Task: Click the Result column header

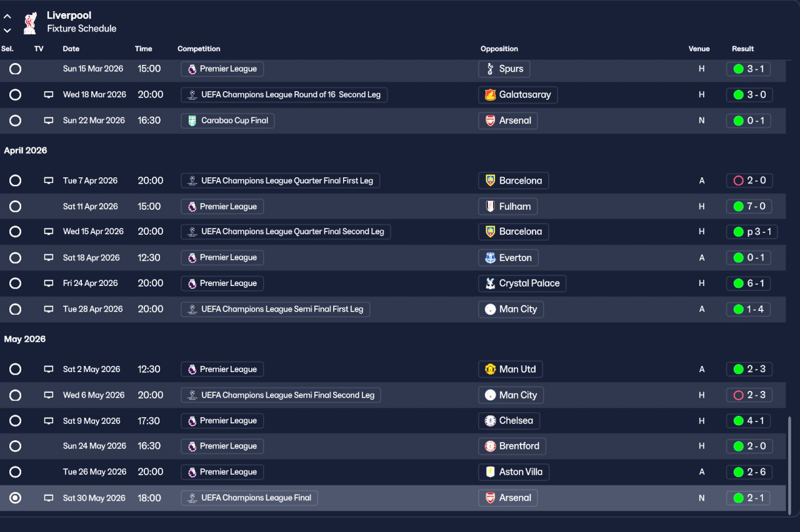Action: click(x=743, y=49)
